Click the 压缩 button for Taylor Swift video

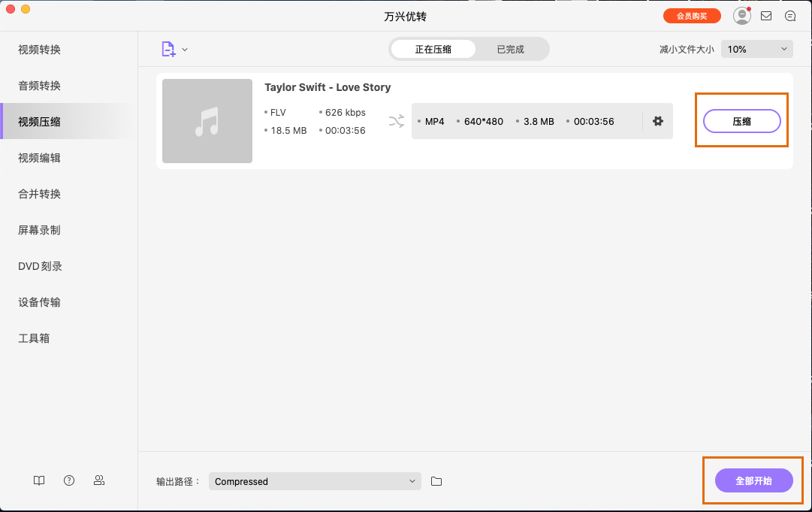pos(741,121)
